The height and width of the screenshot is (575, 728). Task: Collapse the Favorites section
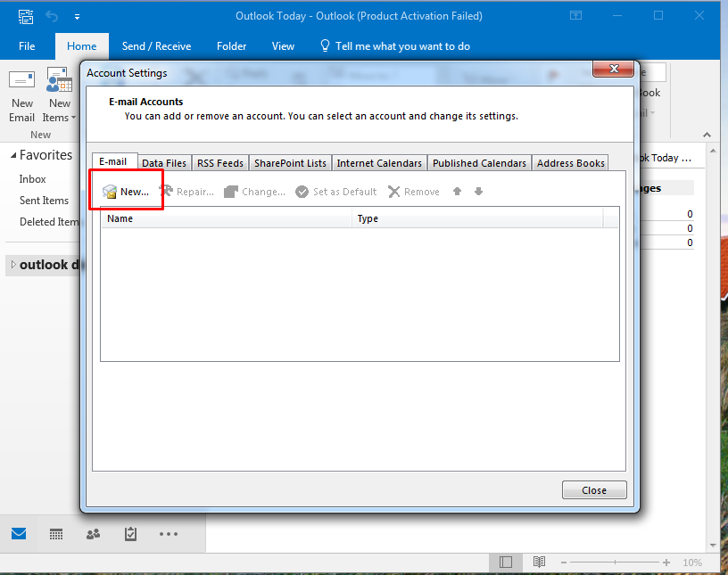(13, 155)
